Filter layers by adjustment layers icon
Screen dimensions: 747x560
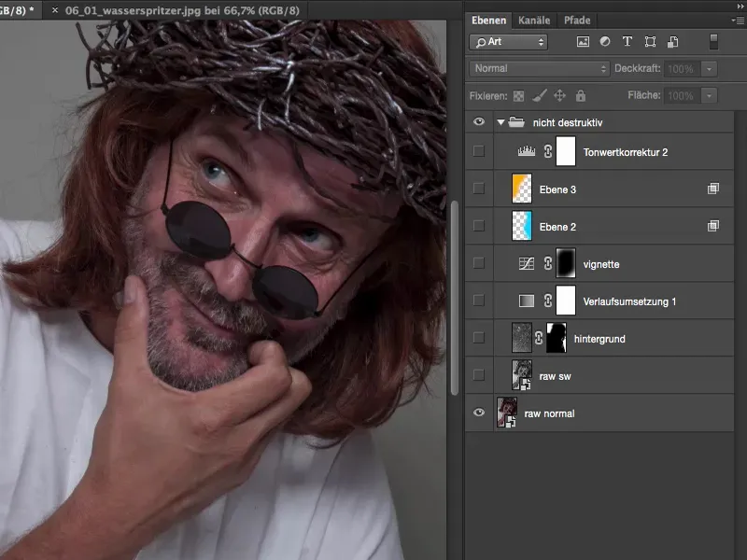point(605,42)
